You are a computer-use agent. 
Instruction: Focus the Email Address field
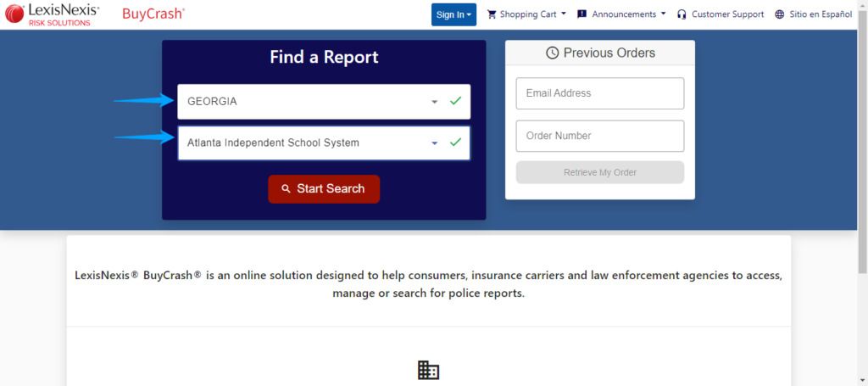[x=600, y=93]
